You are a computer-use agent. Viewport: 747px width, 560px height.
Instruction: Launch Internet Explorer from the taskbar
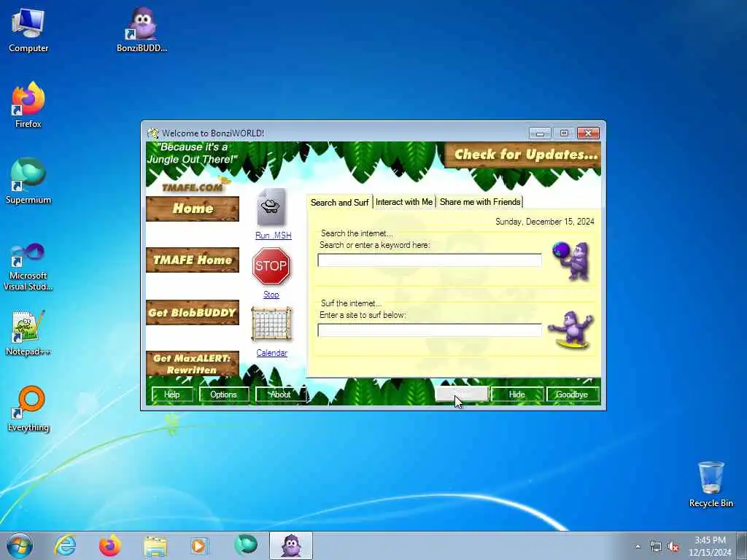(x=65, y=545)
